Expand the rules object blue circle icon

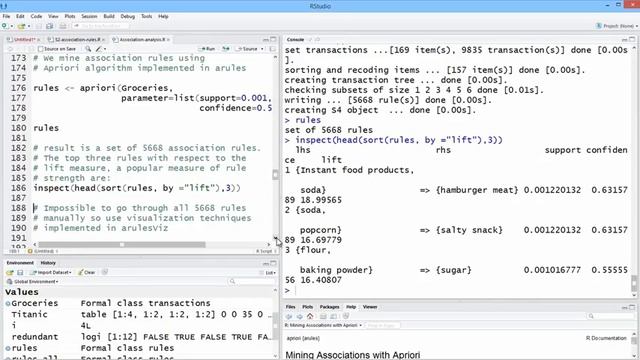point(8,348)
